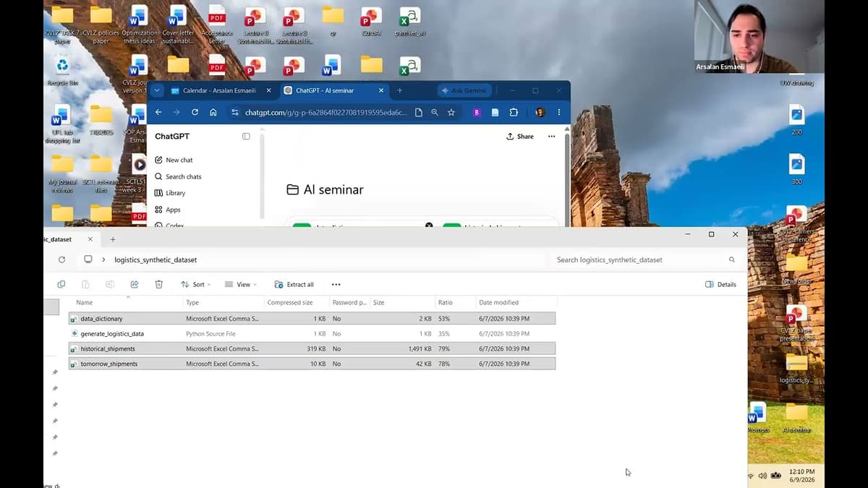This screenshot has width=868, height=488.
Task: Open Library in ChatGPT sidebar
Action: tap(170, 193)
